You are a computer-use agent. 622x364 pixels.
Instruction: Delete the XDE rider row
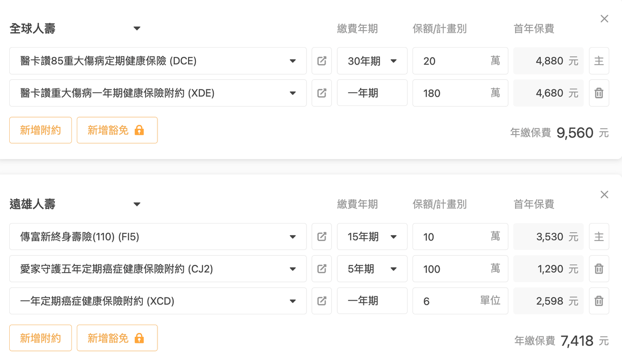click(599, 93)
